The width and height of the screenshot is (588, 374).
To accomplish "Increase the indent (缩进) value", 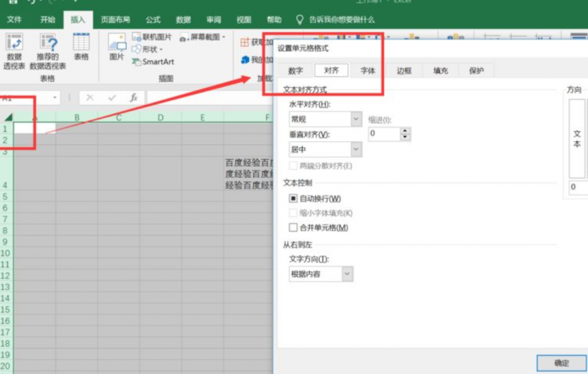I will (405, 130).
